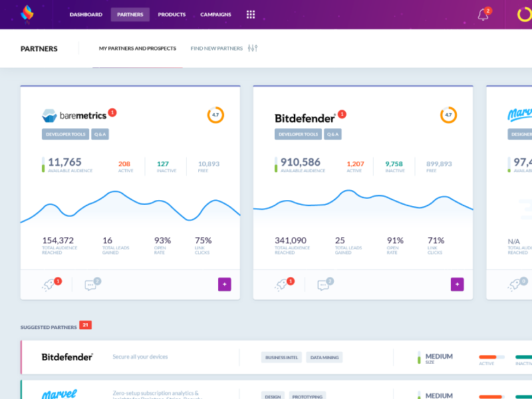Switch to Find New Partners tab

tap(217, 49)
